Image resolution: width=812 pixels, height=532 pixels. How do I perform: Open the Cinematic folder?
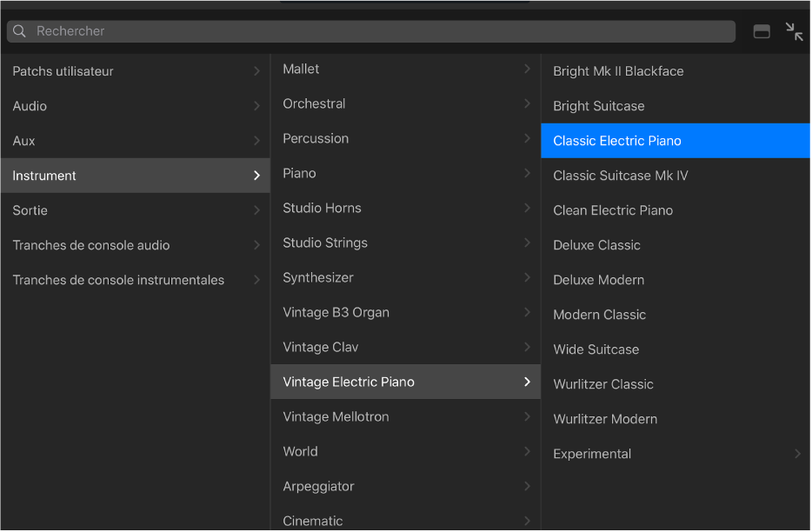pos(406,519)
